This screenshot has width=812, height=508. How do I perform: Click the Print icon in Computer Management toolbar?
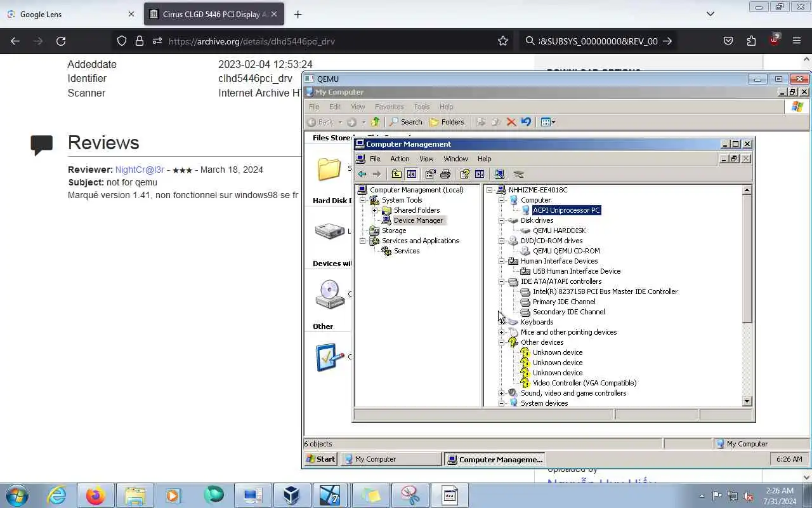(445, 174)
